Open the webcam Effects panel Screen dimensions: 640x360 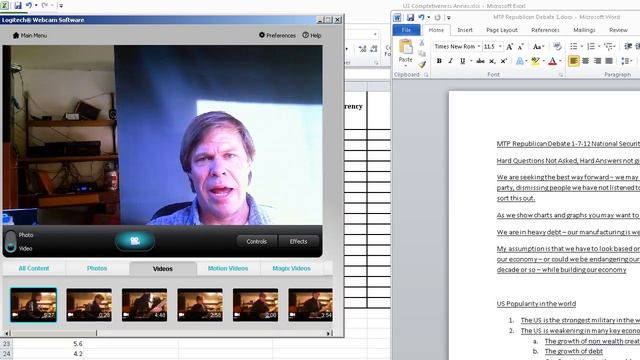[298, 241]
